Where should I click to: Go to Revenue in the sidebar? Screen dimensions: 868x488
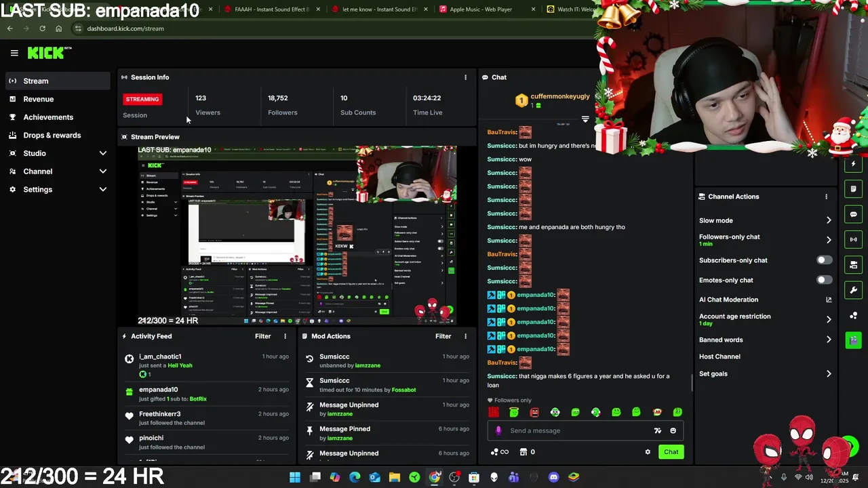[58, 99]
